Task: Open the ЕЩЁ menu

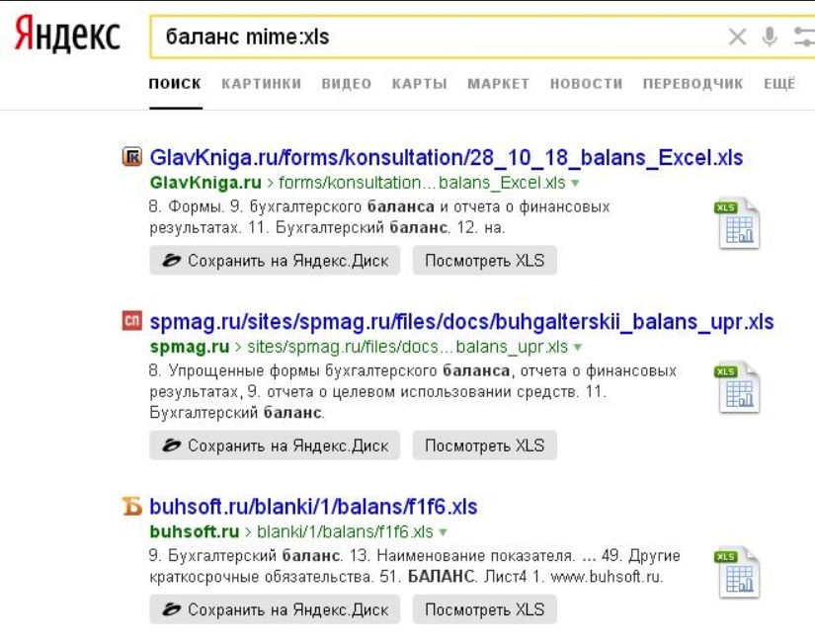Action: (x=779, y=84)
